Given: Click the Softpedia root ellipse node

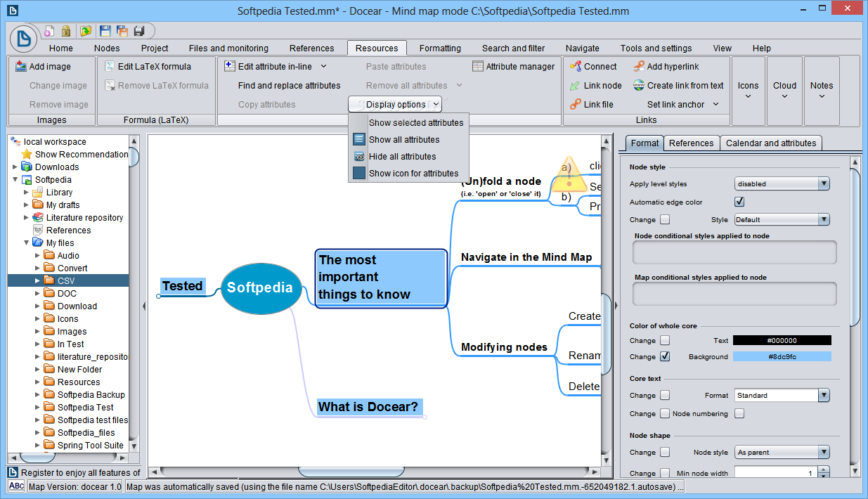Looking at the screenshot, I should 260,287.
